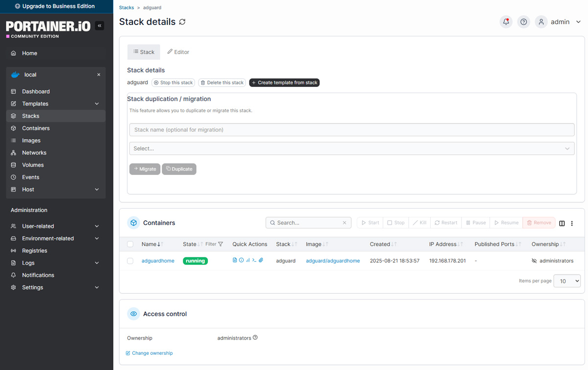
Task: Click Stop this stack
Action: tap(173, 83)
